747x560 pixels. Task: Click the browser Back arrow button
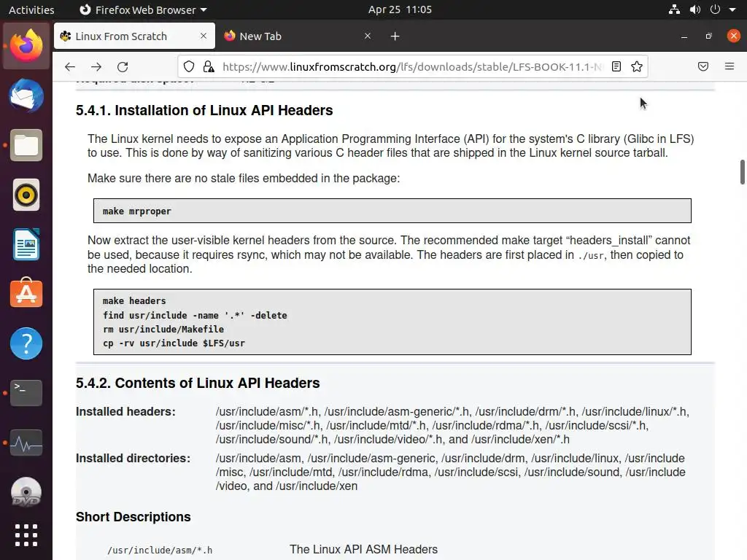click(70, 66)
